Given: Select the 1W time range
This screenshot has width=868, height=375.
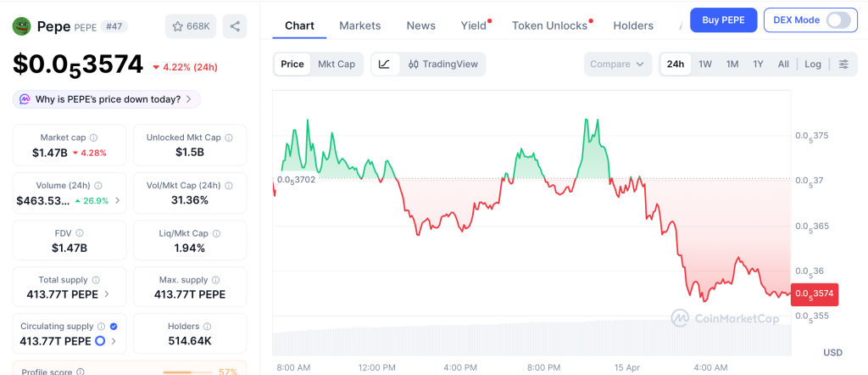Looking at the screenshot, I should 704,64.
